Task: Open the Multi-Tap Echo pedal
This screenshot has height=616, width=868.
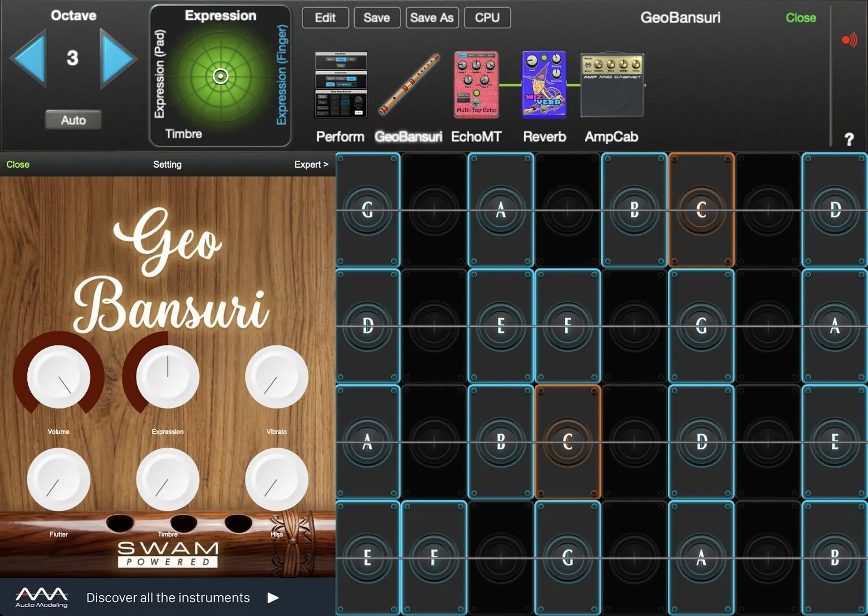Action: (476, 84)
